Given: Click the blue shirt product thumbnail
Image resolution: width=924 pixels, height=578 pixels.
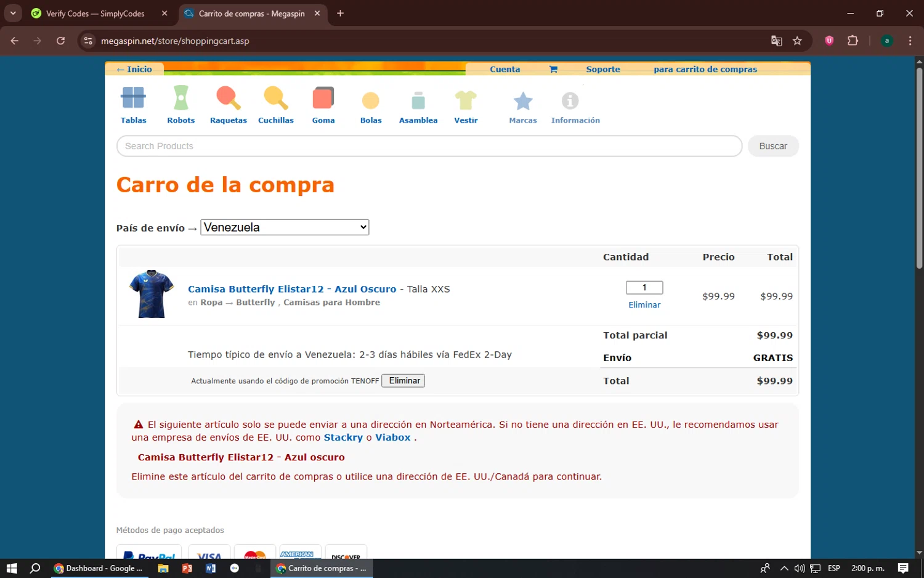Looking at the screenshot, I should pos(152,294).
